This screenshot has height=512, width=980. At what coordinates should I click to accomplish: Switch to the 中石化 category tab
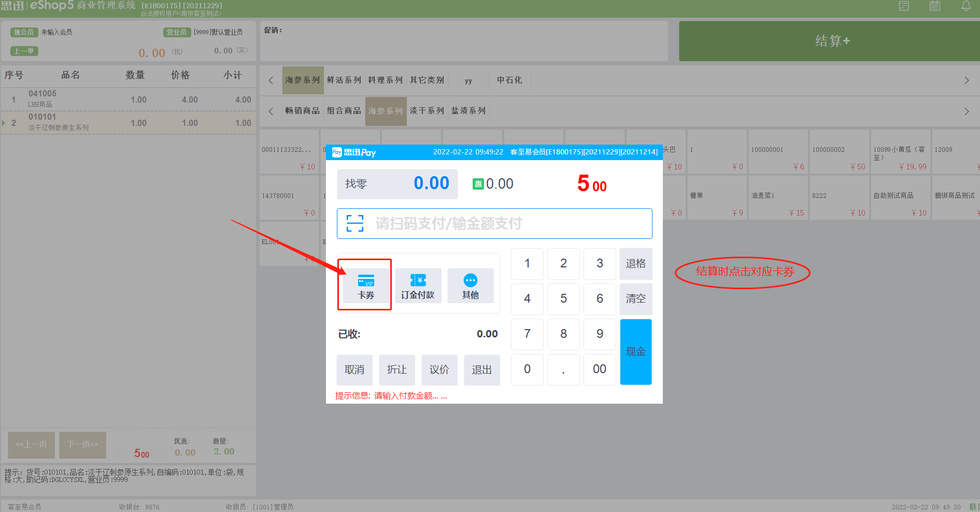tap(510, 80)
